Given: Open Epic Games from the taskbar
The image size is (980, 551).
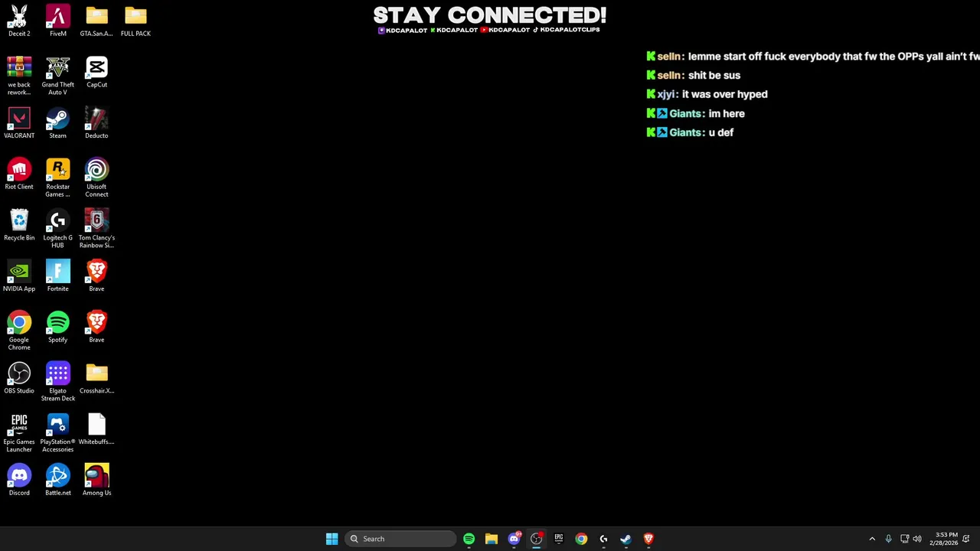Looking at the screenshot, I should (558, 539).
